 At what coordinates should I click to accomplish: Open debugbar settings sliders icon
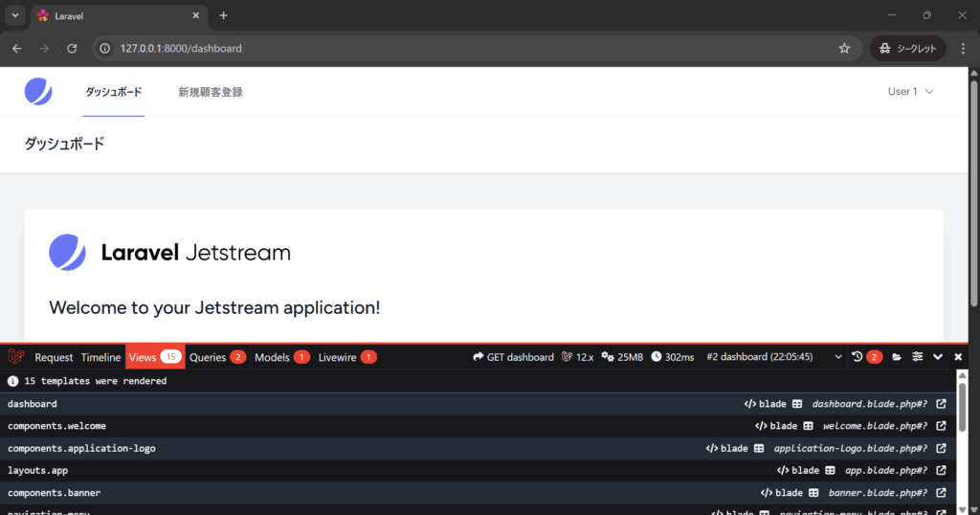(x=918, y=357)
